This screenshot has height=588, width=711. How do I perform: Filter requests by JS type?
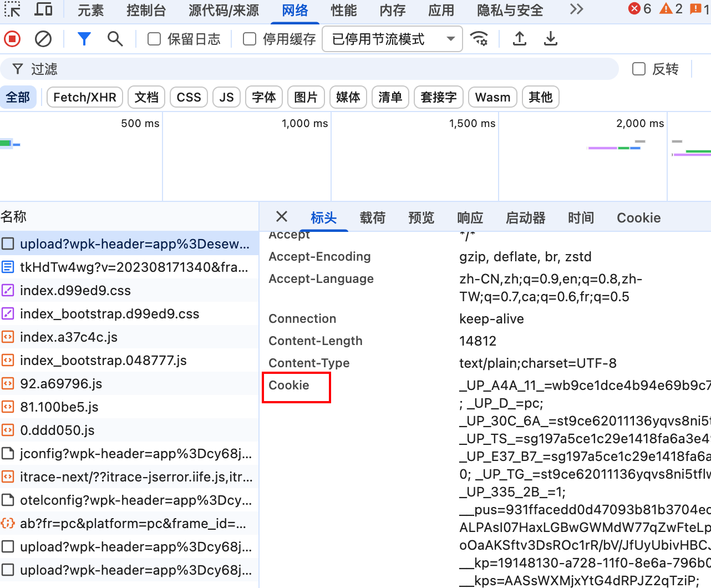[226, 97]
